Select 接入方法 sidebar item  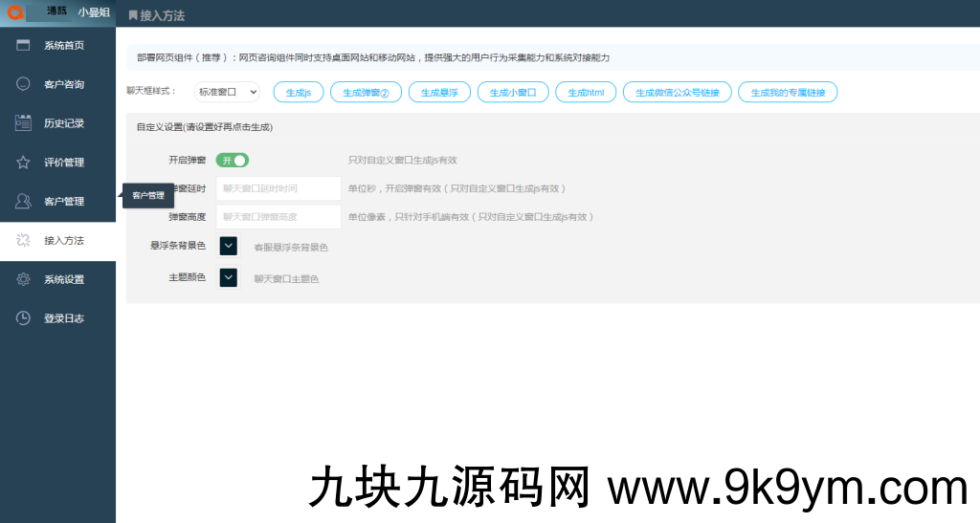57,241
